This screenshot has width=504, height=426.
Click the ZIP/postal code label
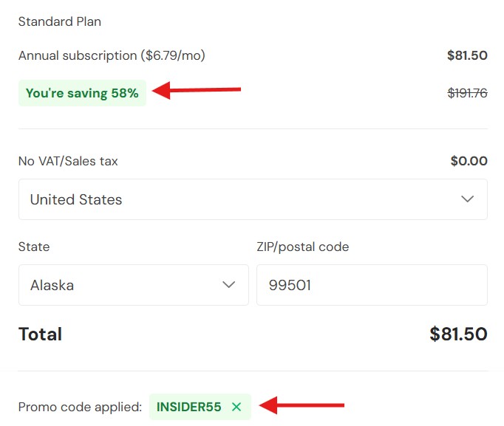tap(302, 247)
